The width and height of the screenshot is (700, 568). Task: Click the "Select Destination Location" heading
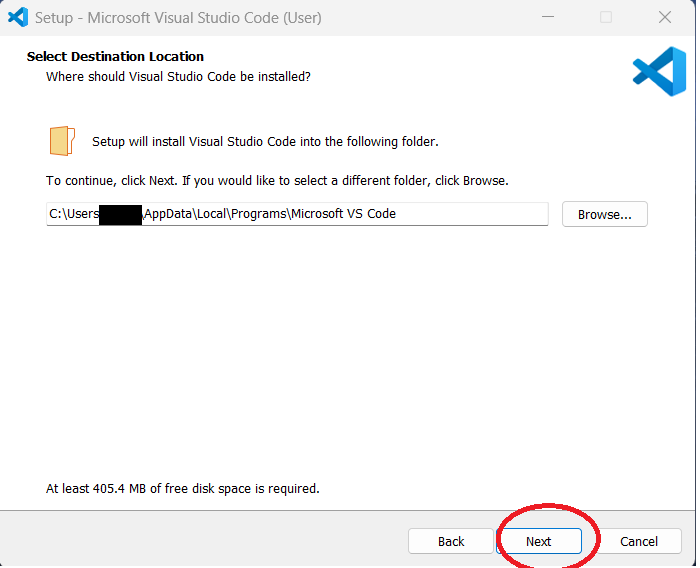tap(115, 57)
